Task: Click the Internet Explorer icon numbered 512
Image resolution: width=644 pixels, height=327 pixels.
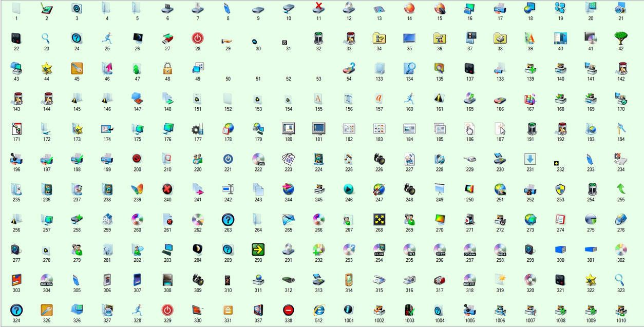Action: coord(318,311)
